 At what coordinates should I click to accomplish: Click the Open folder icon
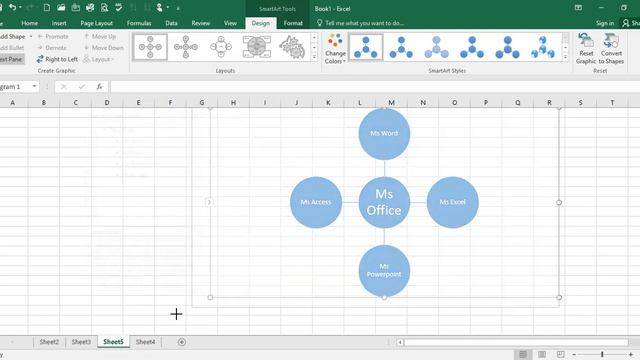pos(61,7)
